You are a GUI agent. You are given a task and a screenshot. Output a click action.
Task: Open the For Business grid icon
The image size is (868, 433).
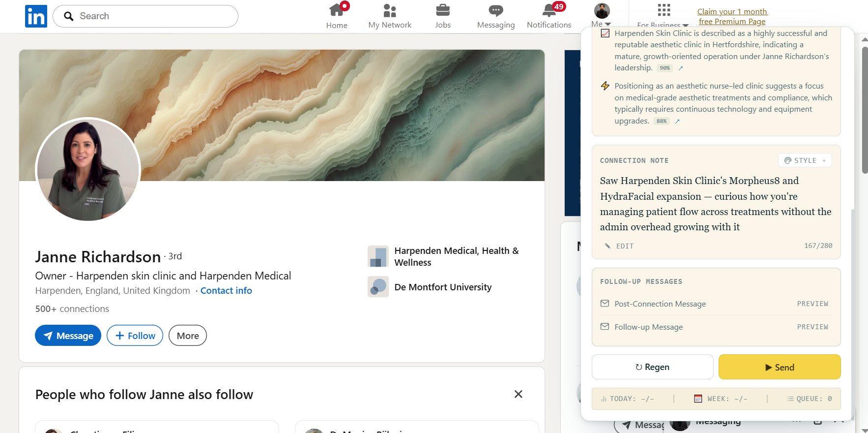coord(664,10)
